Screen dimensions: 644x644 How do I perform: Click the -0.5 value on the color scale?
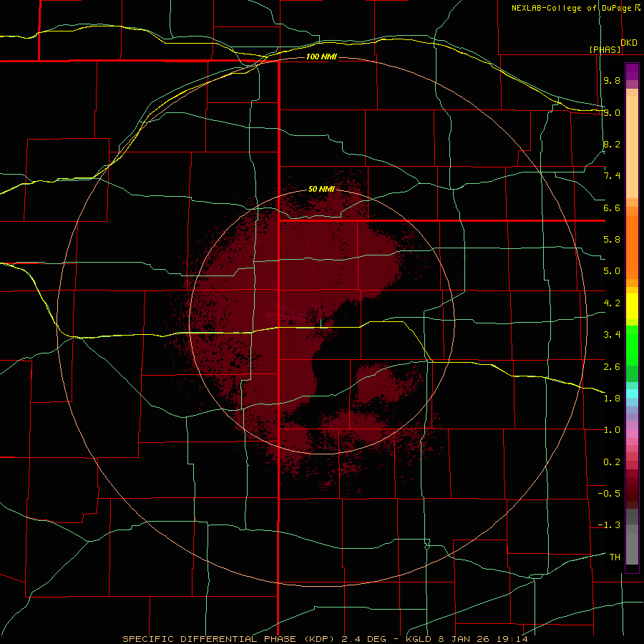click(609, 494)
